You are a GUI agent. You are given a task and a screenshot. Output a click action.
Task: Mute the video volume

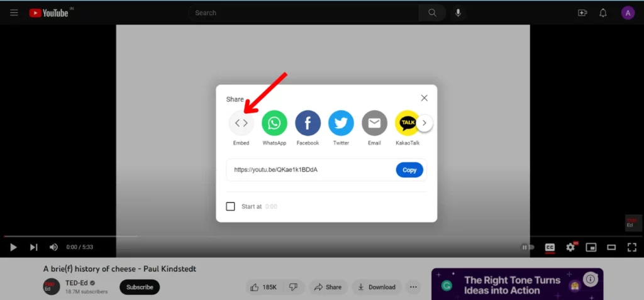tap(53, 247)
